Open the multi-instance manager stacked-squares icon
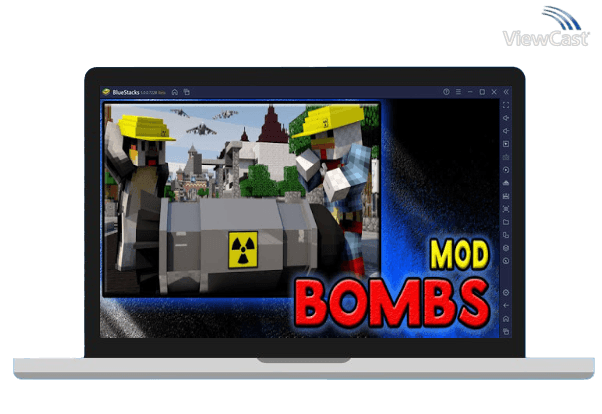602x414 pixels. (x=506, y=235)
